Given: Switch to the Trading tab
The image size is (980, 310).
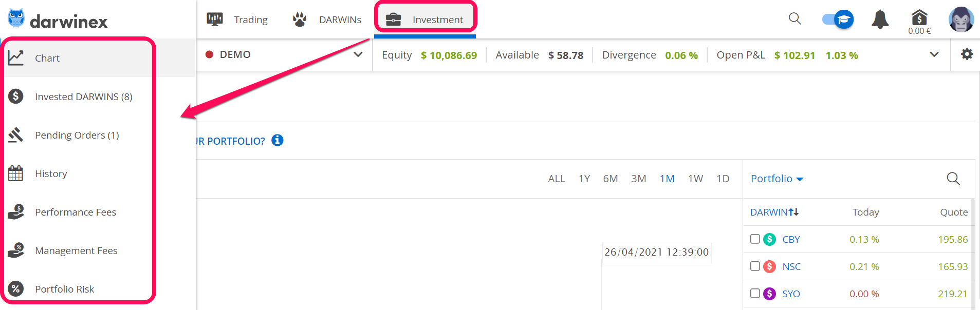Looking at the screenshot, I should [x=237, y=20].
